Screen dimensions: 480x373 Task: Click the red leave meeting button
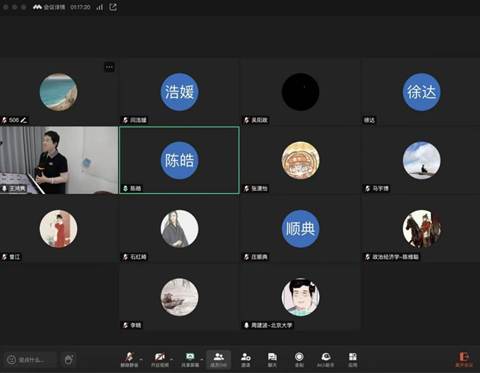(x=464, y=359)
